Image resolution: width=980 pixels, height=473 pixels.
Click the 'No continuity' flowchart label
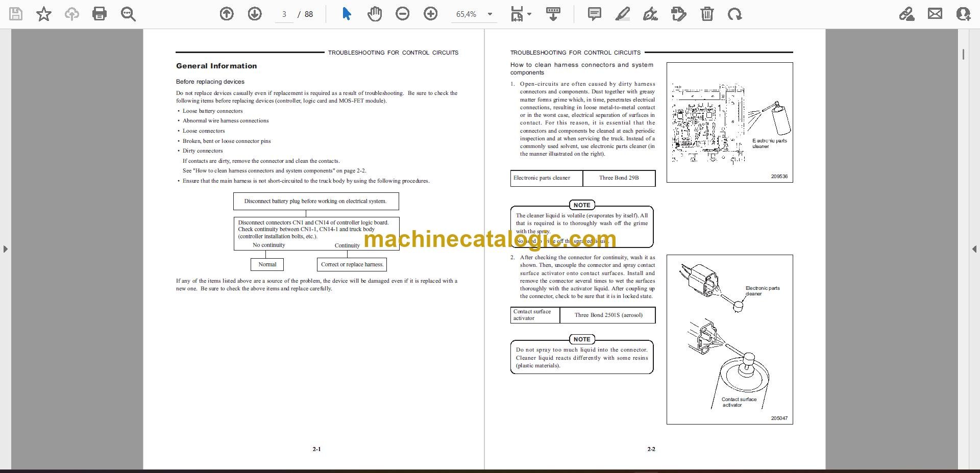[269, 245]
